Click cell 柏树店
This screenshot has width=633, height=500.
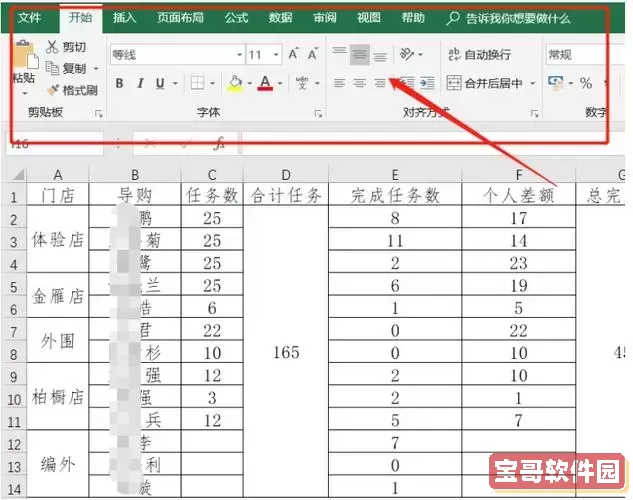(58, 397)
